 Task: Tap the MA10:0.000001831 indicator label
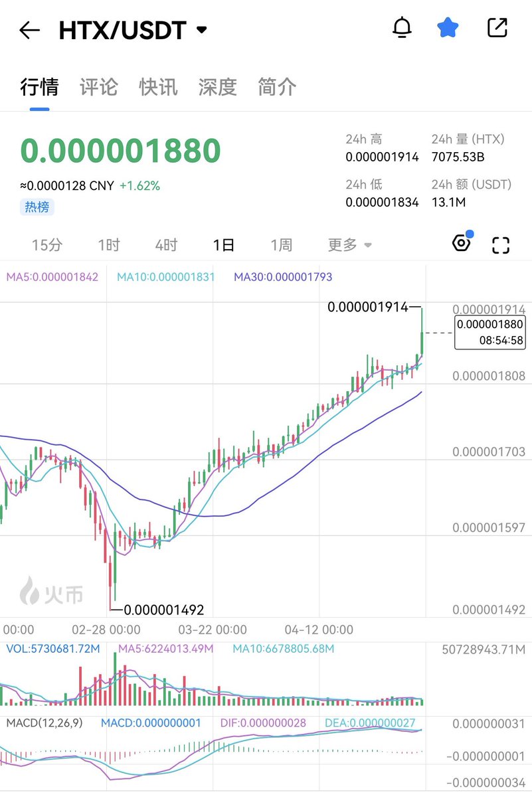(166, 276)
